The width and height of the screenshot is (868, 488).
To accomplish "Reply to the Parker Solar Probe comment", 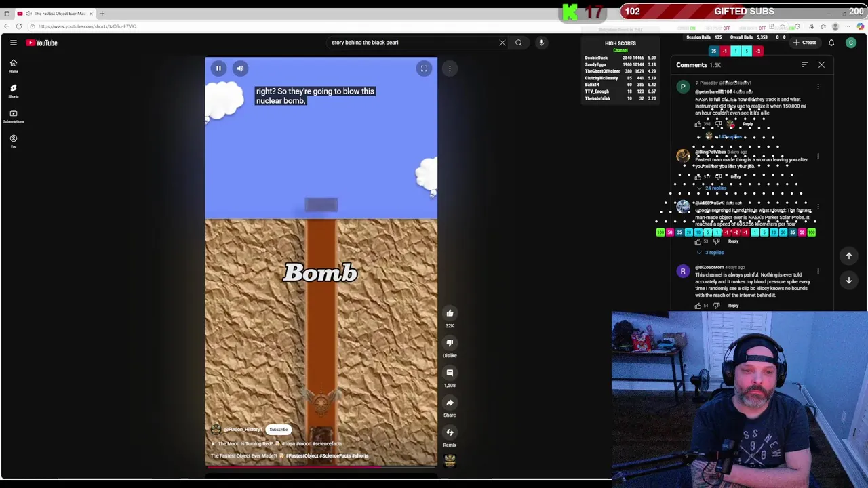I will click(x=733, y=241).
